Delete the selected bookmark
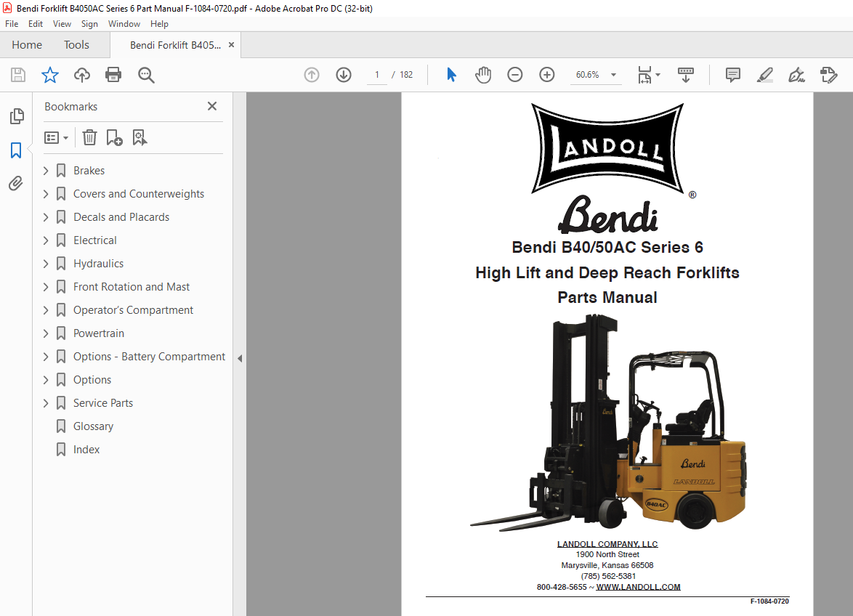Viewport: 853px width, 616px height. [90, 137]
